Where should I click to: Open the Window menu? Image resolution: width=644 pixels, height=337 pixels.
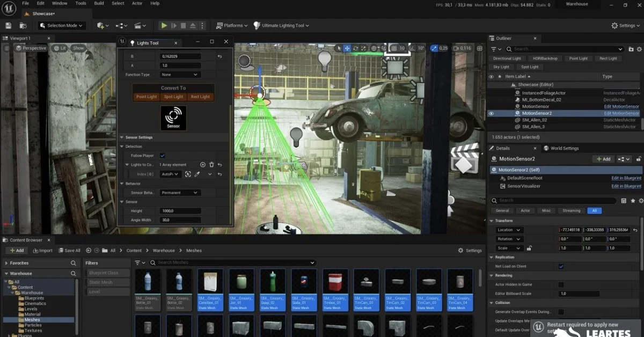pyautogui.click(x=59, y=3)
